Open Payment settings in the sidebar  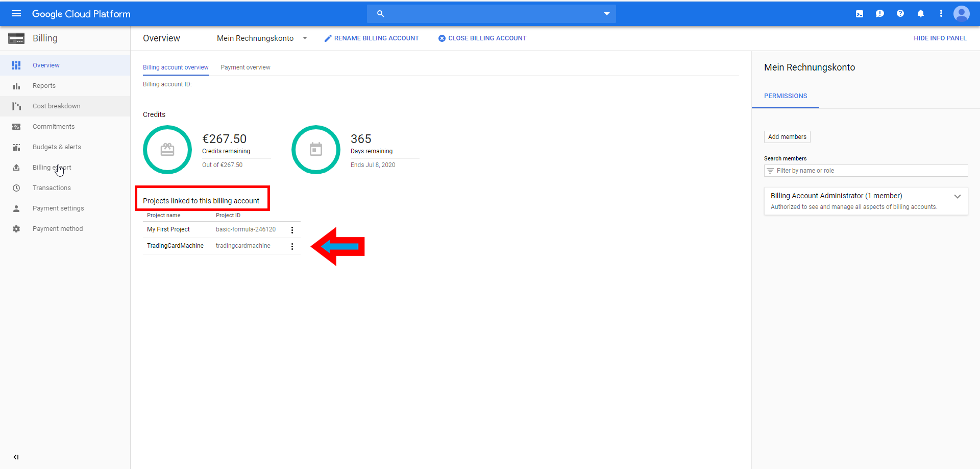tap(65, 208)
